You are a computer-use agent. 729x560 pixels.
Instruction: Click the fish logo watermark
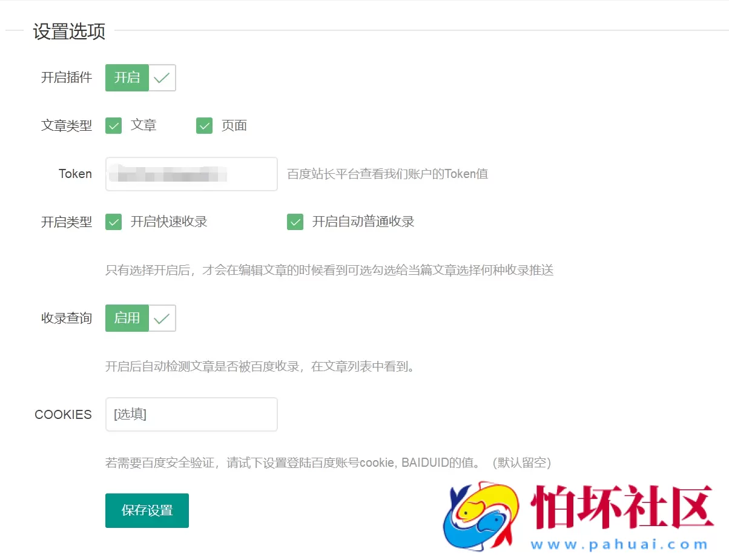click(x=481, y=515)
